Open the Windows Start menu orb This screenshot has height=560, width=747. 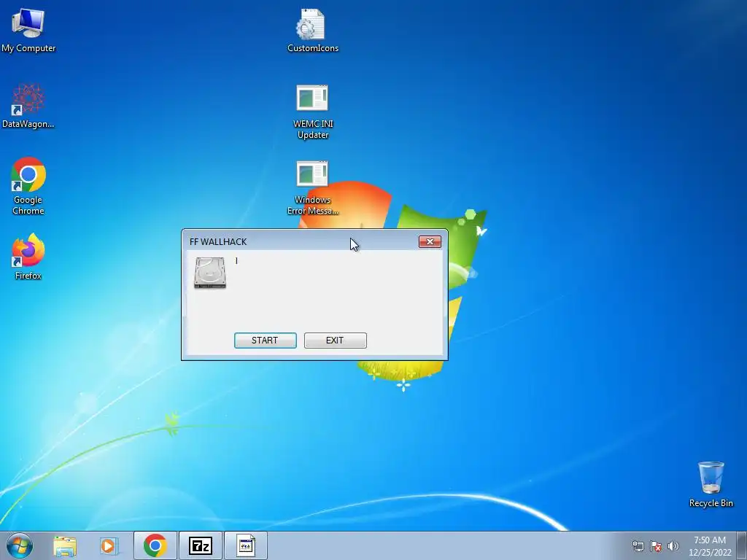20,545
